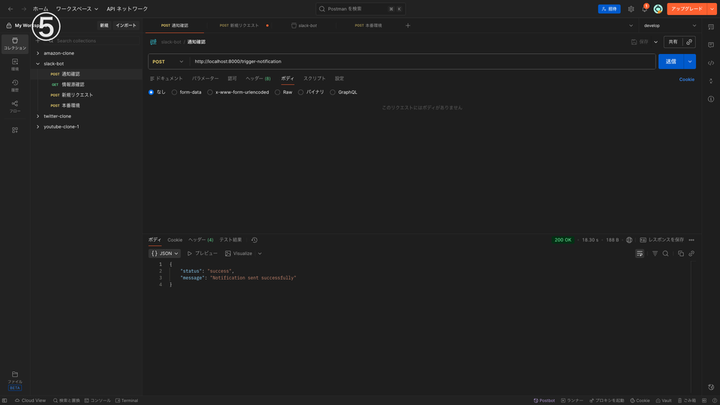The width and height of the screenshot is (720, 405).
Task: Open the Environments sidebar icon
Action: [x=14, y=64]
